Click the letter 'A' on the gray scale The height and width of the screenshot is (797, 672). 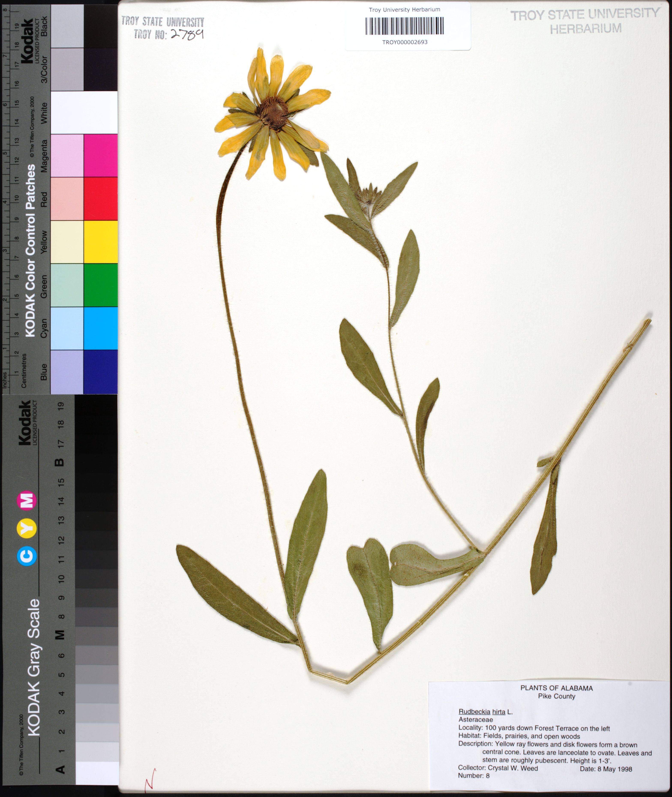(x=60, y=769)
